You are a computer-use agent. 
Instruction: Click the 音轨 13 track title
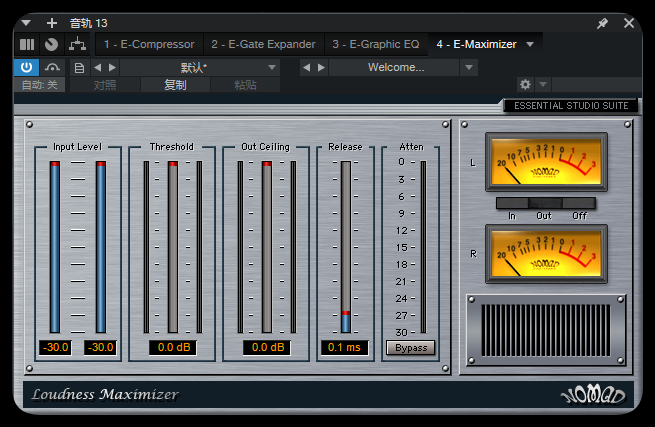click(x=89, y=23)
